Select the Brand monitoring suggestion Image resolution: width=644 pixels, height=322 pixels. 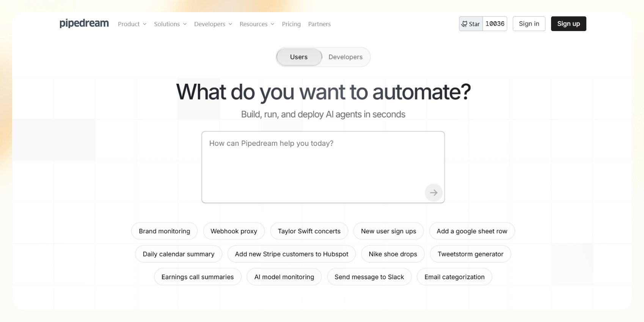(x=165, y=231)
